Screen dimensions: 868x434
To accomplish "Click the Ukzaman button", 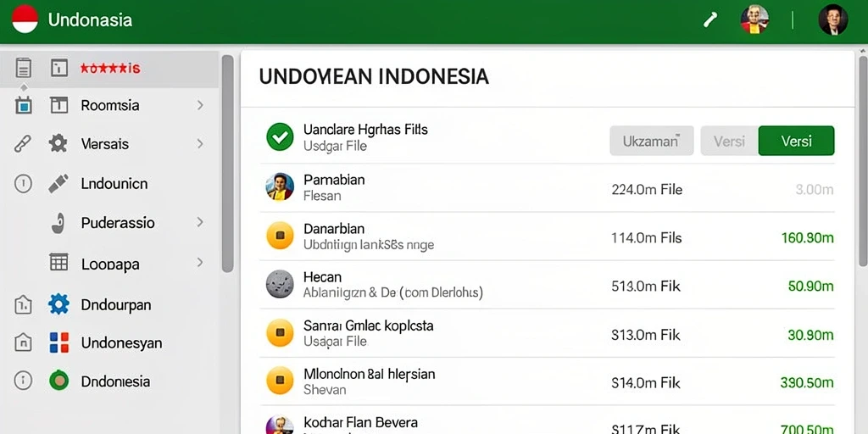I will [651, 141].
